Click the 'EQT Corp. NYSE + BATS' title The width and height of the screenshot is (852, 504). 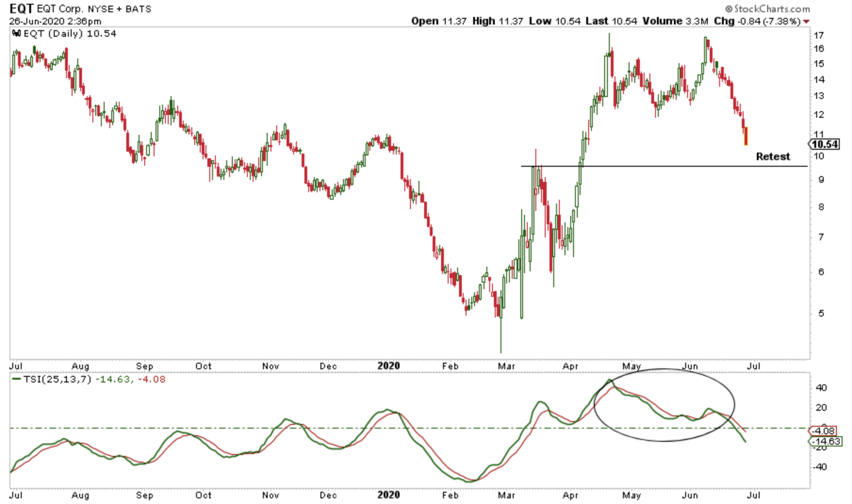pos(94,9)
